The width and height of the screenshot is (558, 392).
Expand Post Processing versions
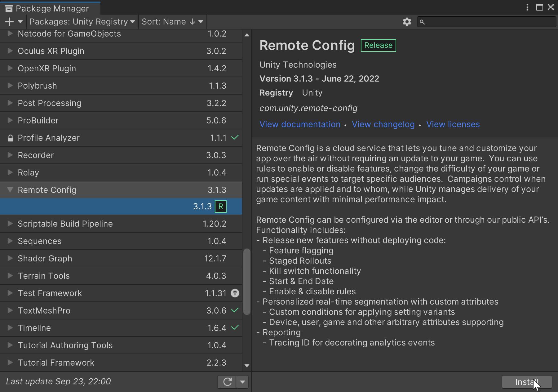pos(10,103)
